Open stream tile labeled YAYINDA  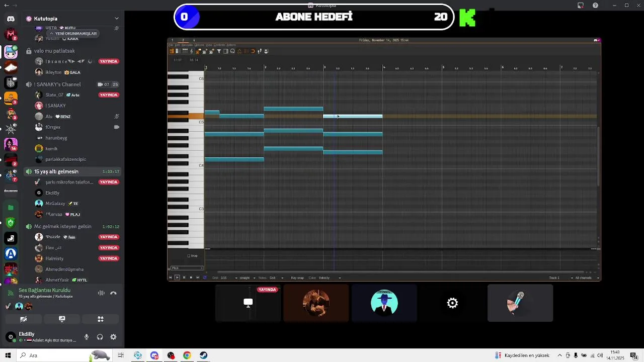[x=248, y=303]
